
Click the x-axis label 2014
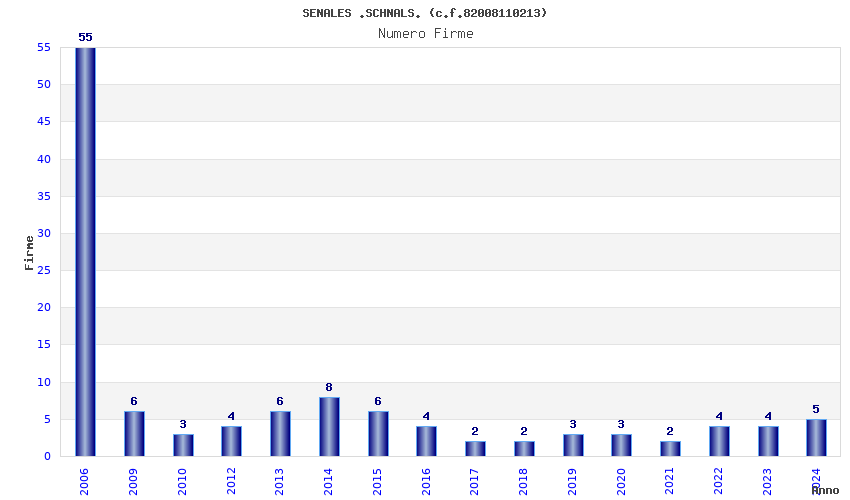328,482
